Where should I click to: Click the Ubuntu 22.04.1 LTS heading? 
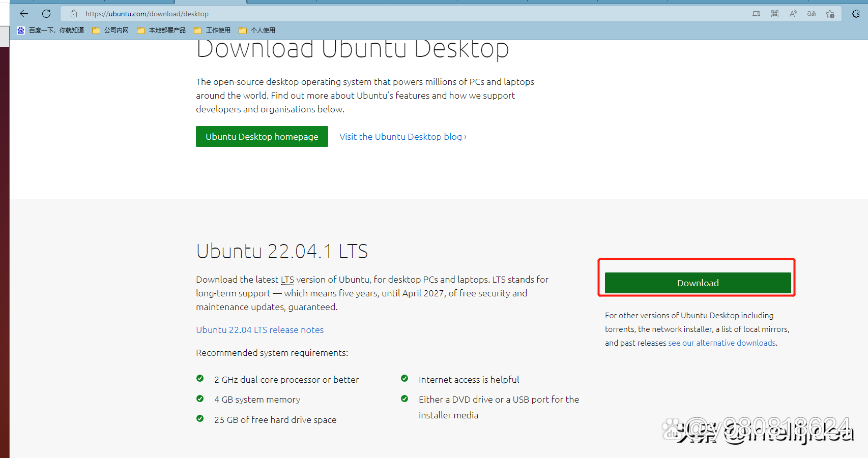pos(282,251)
